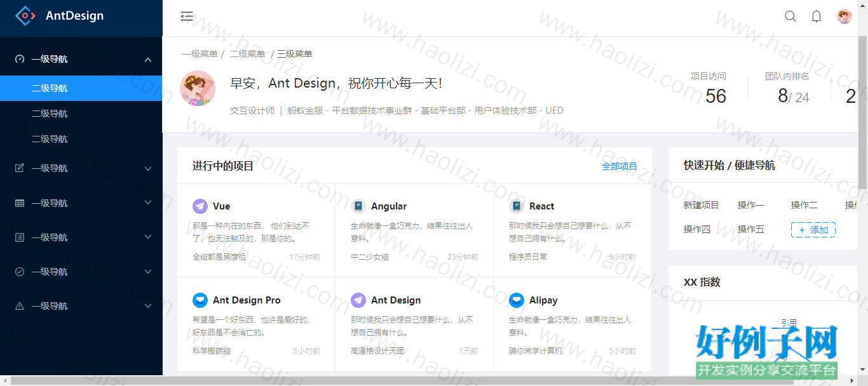Click the 添加 dashed button

pyautogui.click(x=813, y=230)
